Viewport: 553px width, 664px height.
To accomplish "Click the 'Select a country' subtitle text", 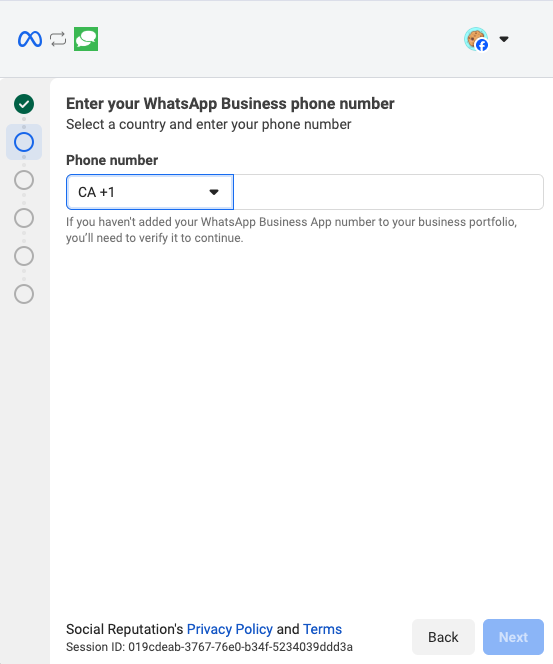I will (x=208, y=124).
